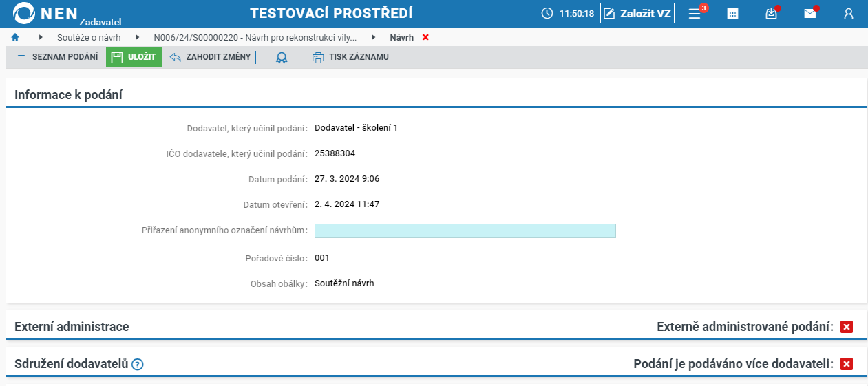Open Soutěže o návrh breadcrumb item
The image size is (868, 386).
(x=89, y=37)
